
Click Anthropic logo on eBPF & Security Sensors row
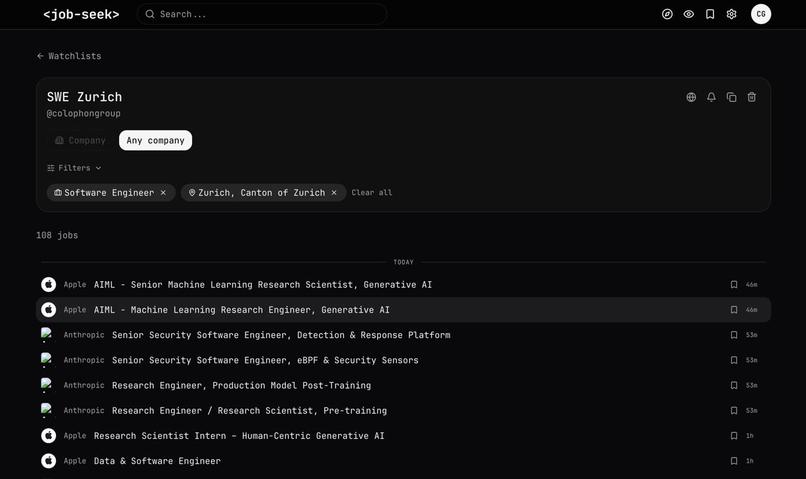47,360
